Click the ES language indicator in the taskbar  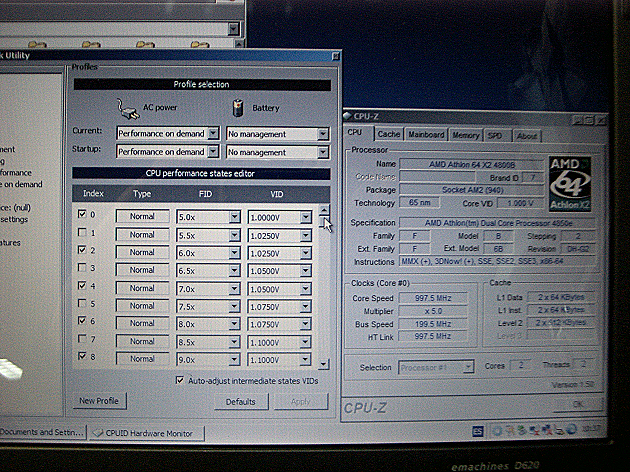[x=478, y=431]
